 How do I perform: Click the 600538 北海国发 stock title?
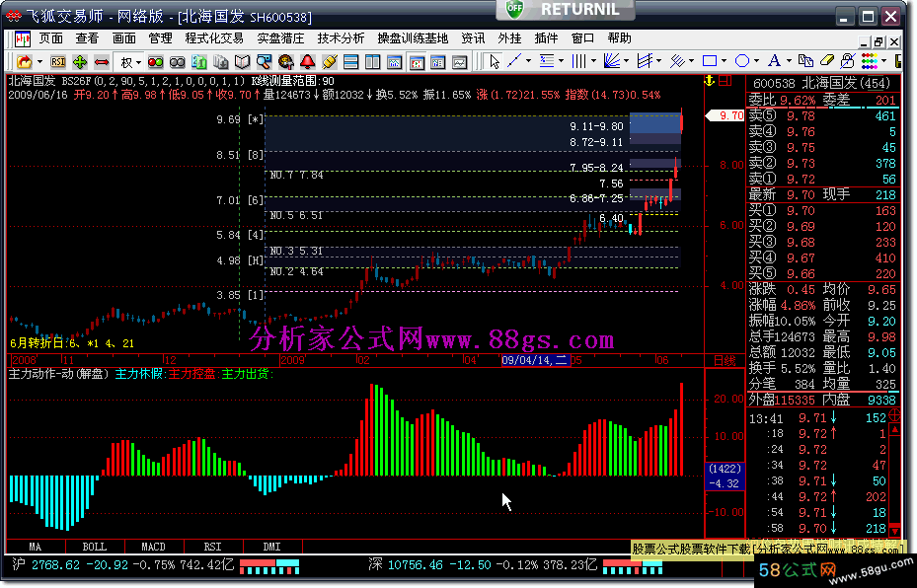(820, 84)
